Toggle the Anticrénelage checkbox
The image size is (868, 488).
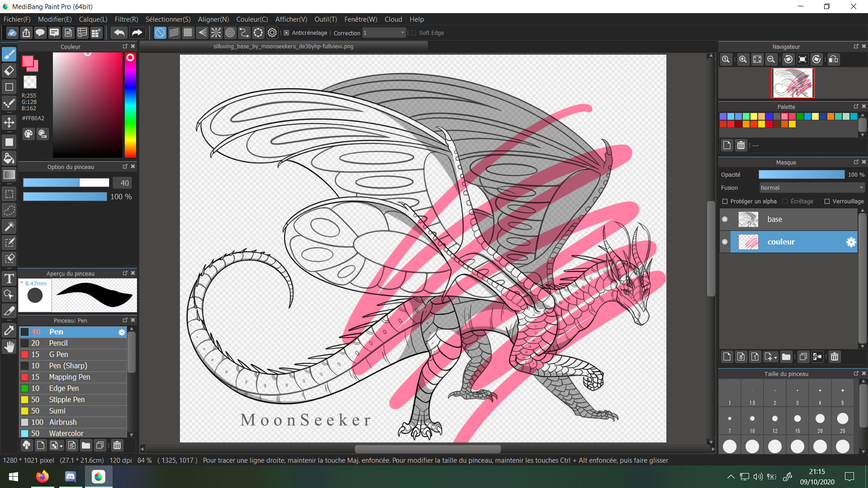[286, 33]
